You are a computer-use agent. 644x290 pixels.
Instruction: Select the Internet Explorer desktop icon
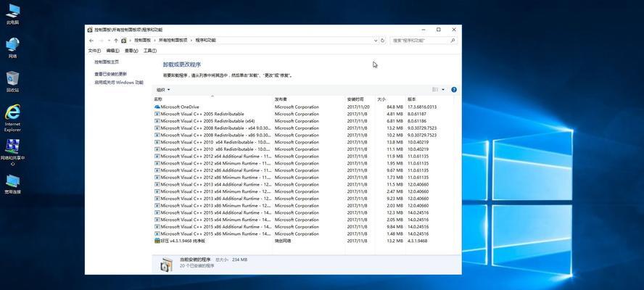[x=13, y=118]
